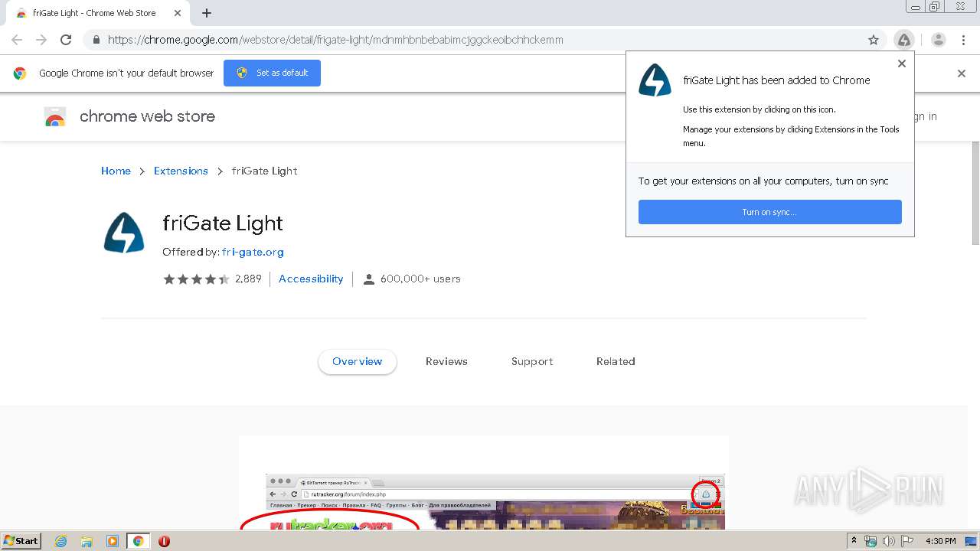Click the volume speaker tray icon
This screenshot has width=980, height=551.
(x=889, y=541)
